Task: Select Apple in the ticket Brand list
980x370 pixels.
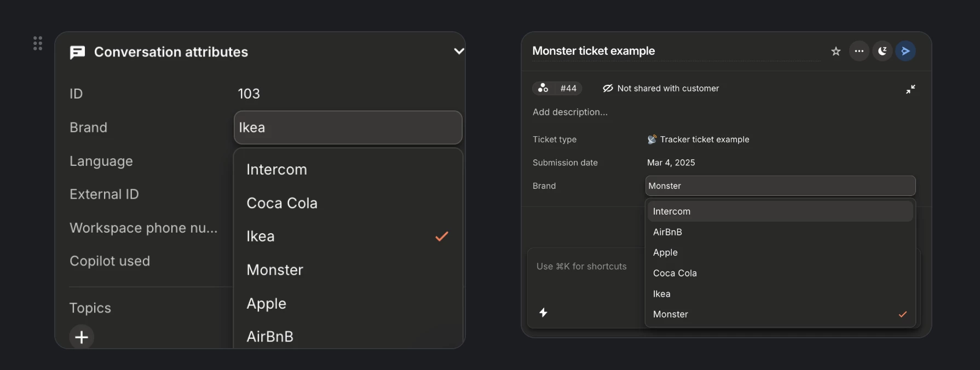Action: (x=780, y=252)
